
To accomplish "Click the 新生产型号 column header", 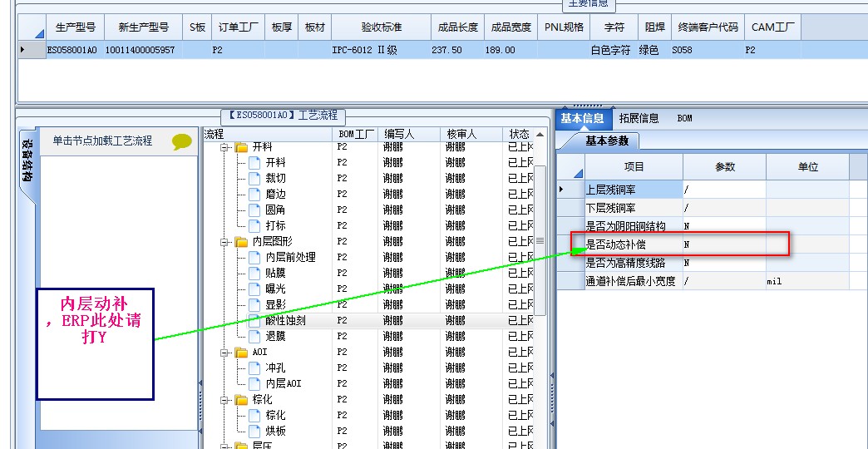I will (143, 27).
